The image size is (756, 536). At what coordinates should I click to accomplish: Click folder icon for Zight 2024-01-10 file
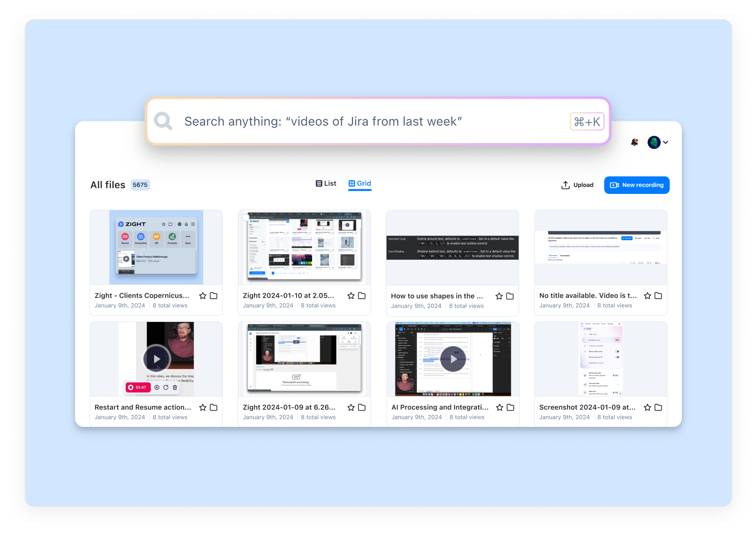pos(362,296)
